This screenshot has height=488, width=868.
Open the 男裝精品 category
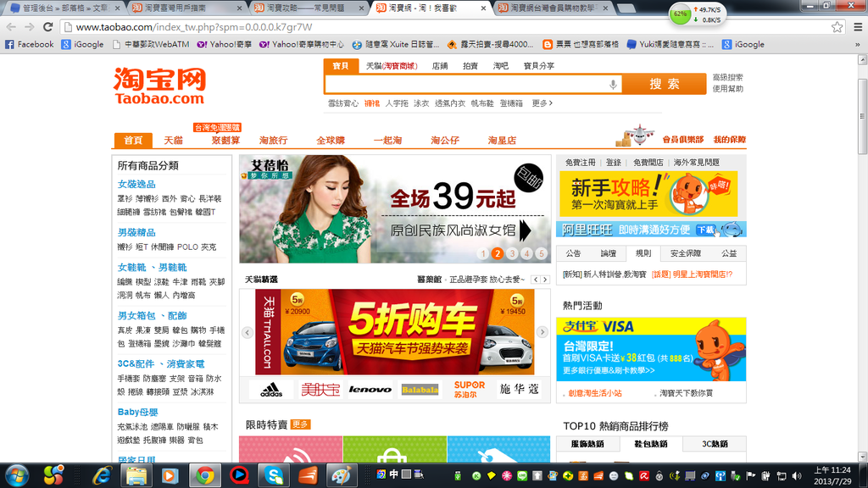[x=136, y=232]
